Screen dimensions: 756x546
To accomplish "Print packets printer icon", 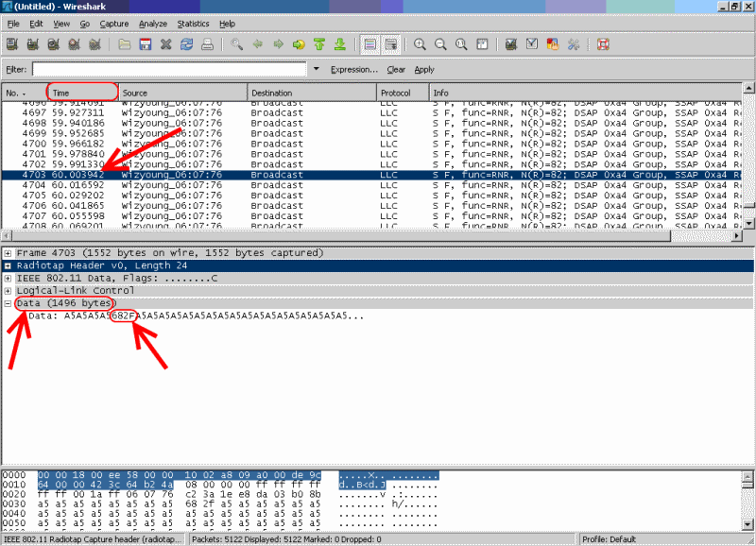I will [207, 44].
